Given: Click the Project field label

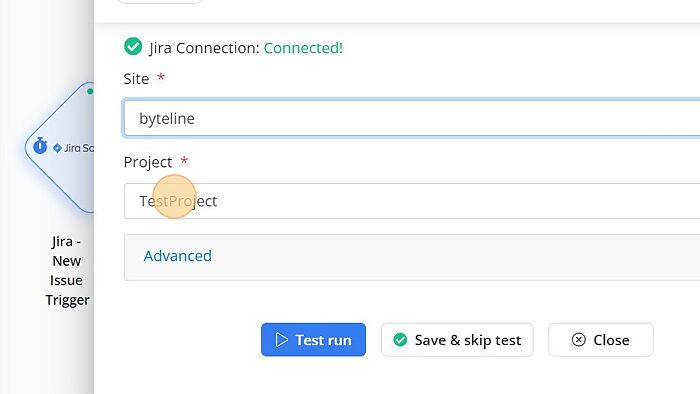Looking at the screenshot, I should pos(148,162).
